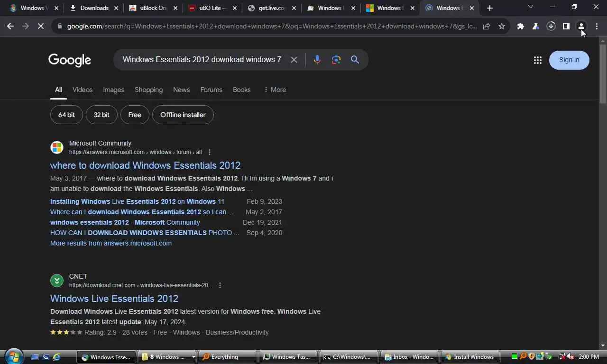
Task: Bookmark this page with the star
Action: [502, 27]
